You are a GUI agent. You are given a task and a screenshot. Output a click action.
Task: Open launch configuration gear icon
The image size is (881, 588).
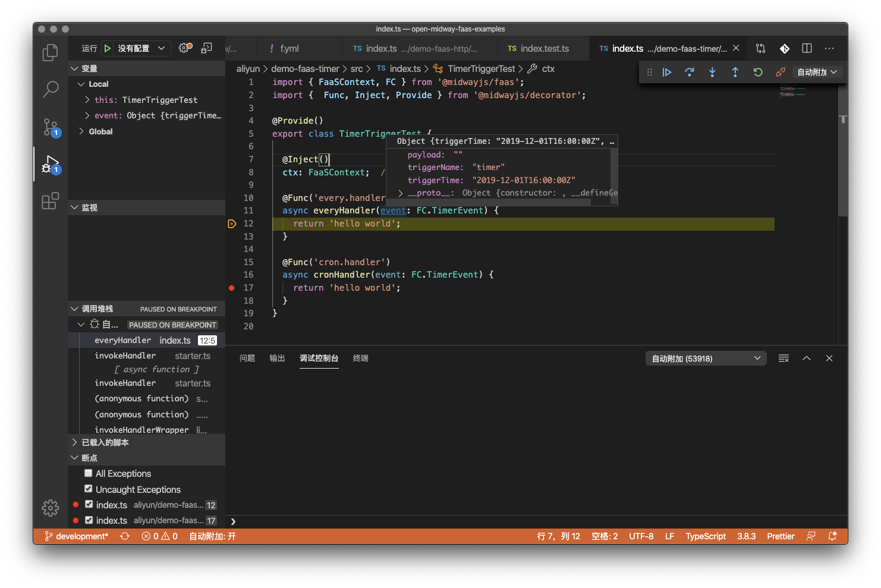coord(185,48)
